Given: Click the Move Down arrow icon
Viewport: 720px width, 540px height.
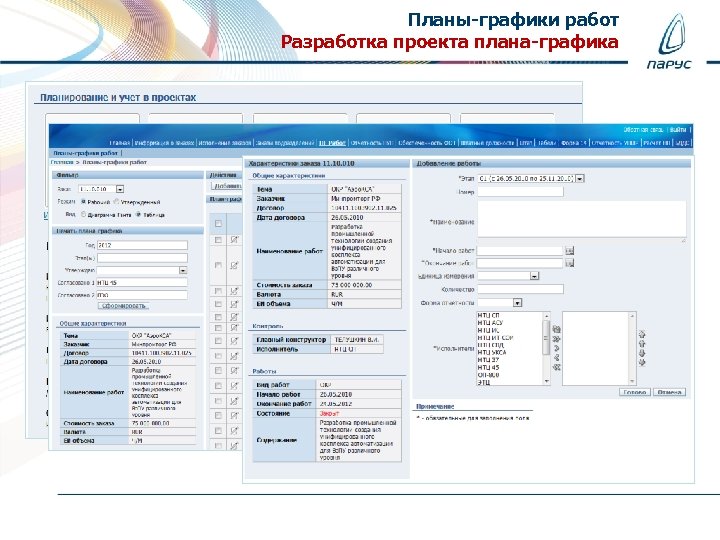Looking at the screenshot, I should 642,353.
